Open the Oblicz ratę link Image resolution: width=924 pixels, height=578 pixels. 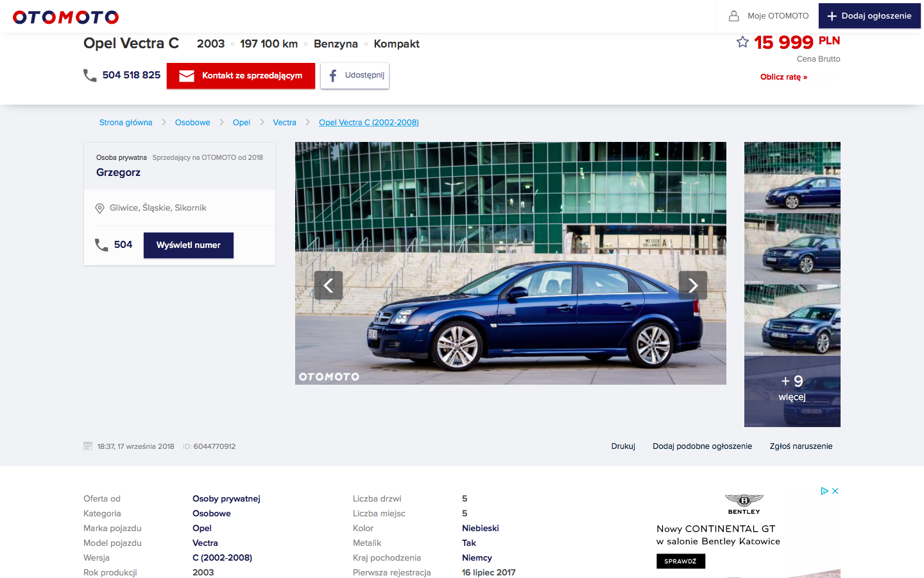click(783, 77)
